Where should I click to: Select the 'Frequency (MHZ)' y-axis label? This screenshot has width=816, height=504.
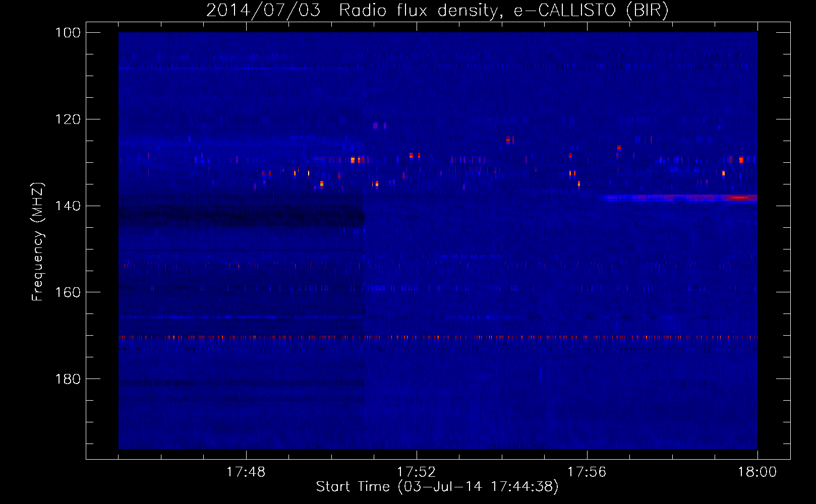pos(38,242)
